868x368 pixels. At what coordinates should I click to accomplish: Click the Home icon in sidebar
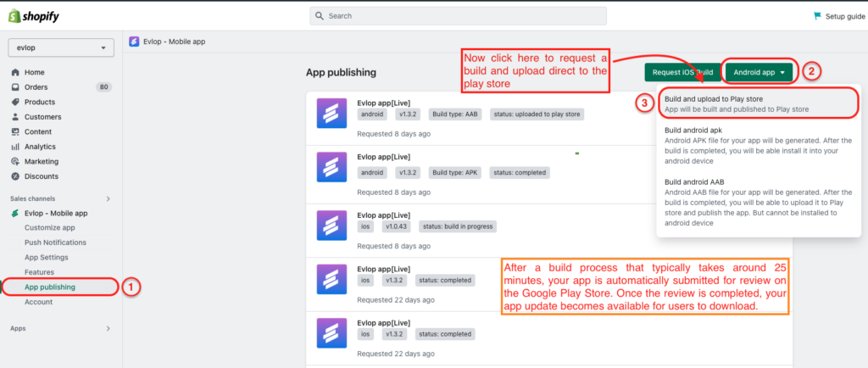15,72
